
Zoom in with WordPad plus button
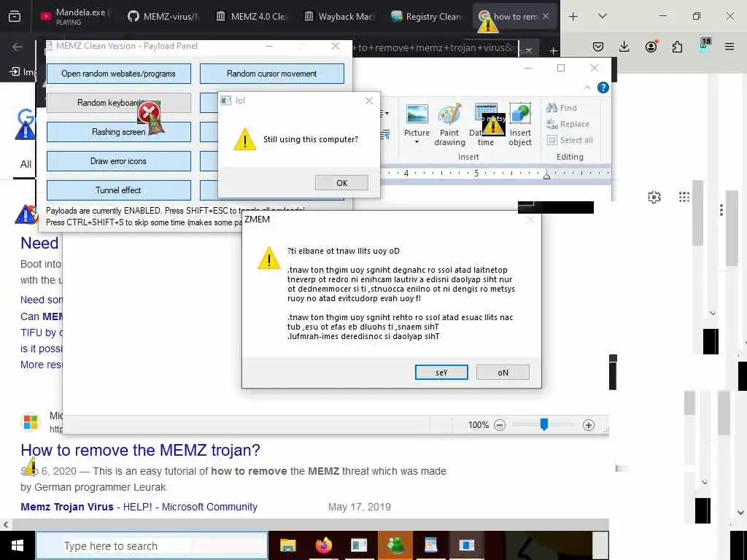click(x=589, y=425)
